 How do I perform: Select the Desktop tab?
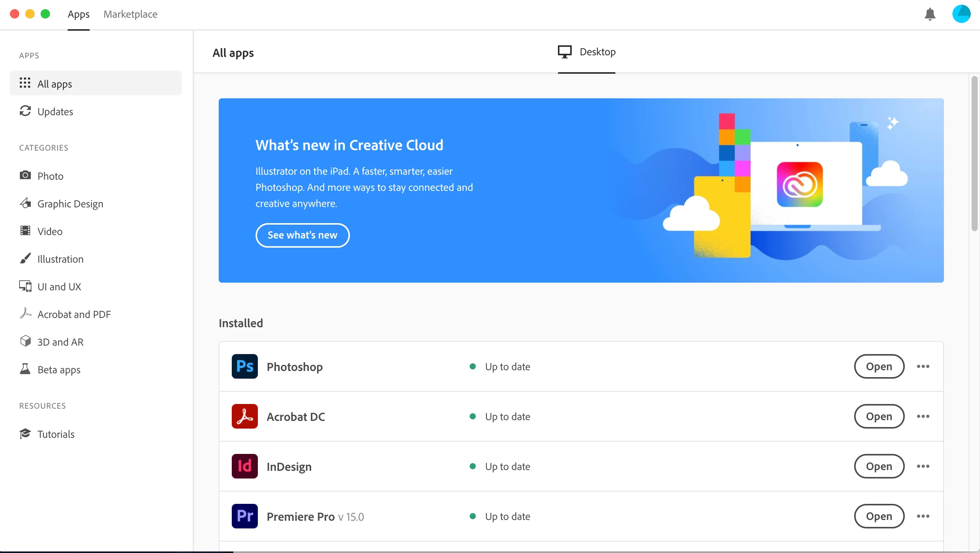pyautogui.click(x=587, y=52)
